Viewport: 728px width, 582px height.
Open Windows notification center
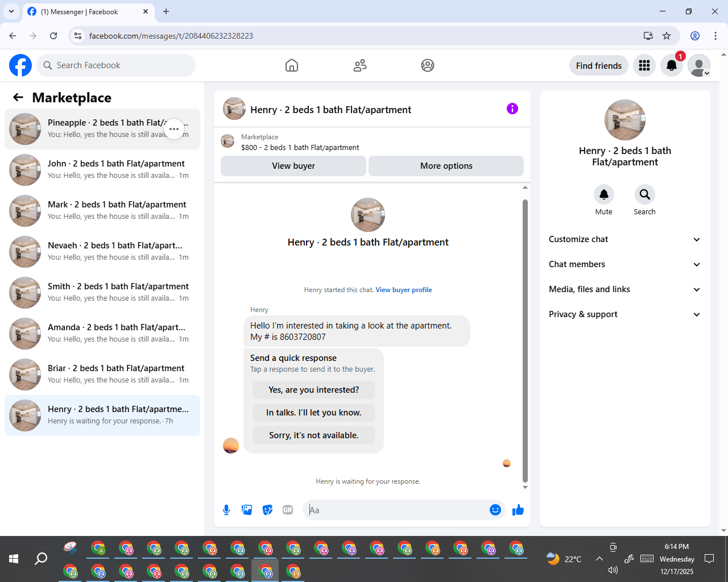[x=709, y=559]
